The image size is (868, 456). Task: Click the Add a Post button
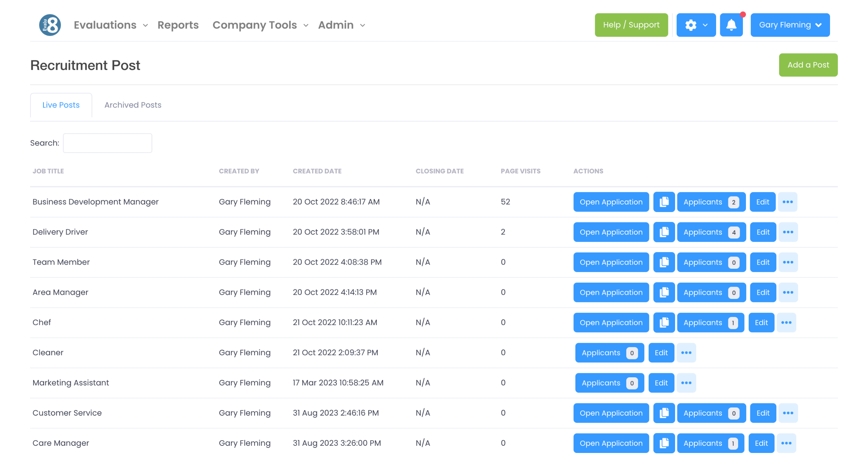tap(808, 65)
